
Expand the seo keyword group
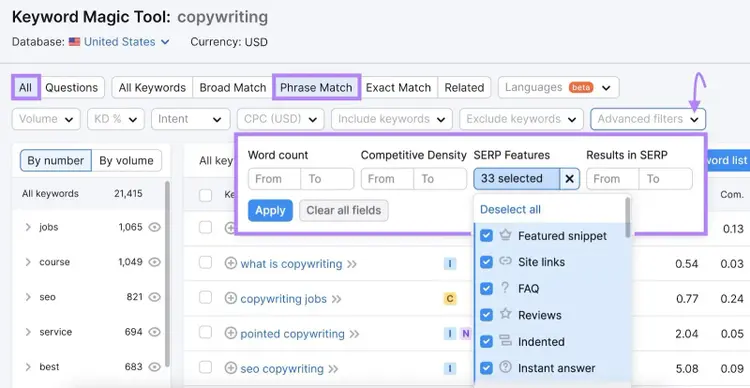28,297
